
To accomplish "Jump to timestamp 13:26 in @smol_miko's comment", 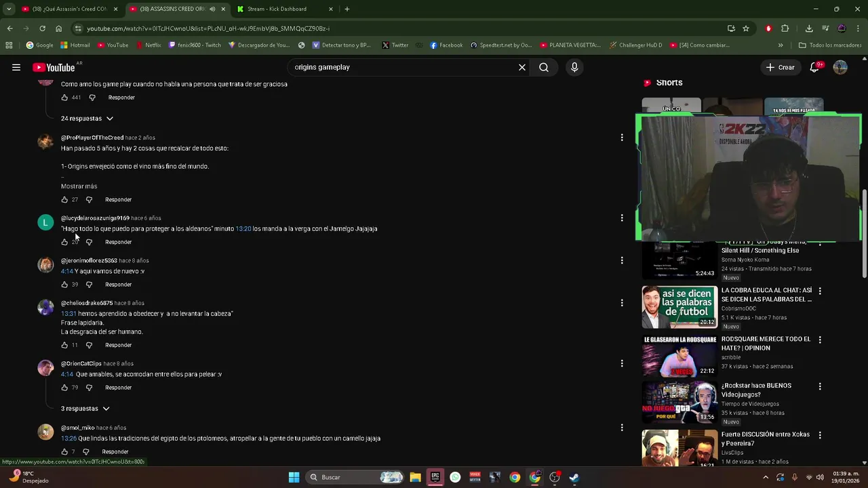I will click(x=68, y=439).
